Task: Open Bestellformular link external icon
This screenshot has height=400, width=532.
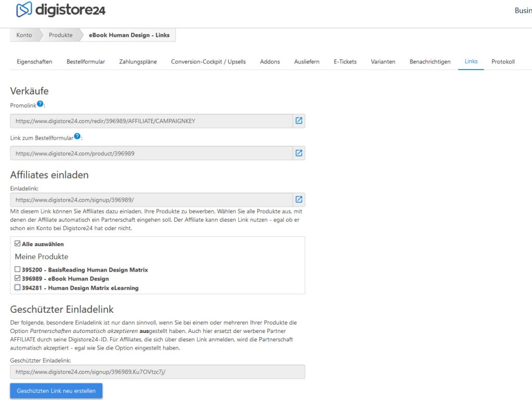Action: click(x=299, y=153)
